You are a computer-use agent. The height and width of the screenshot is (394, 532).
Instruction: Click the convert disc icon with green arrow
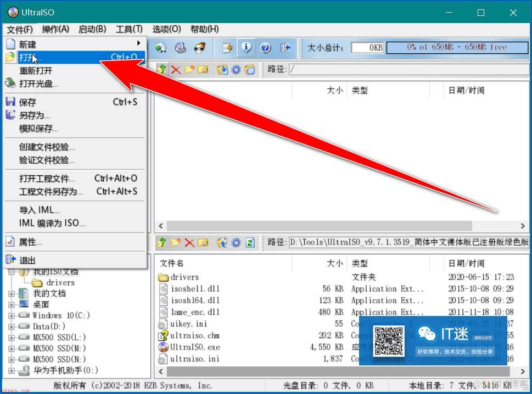click(x=161, y=48)
